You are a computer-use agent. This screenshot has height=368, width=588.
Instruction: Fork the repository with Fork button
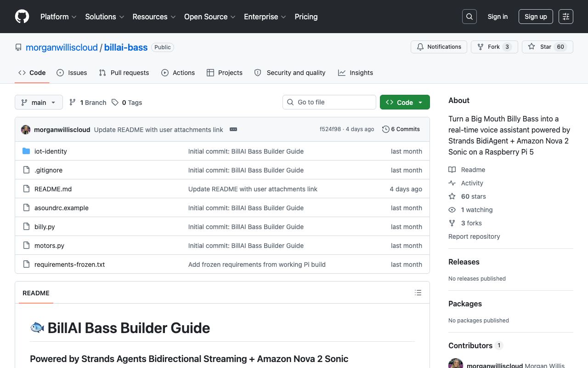[494, 47]
